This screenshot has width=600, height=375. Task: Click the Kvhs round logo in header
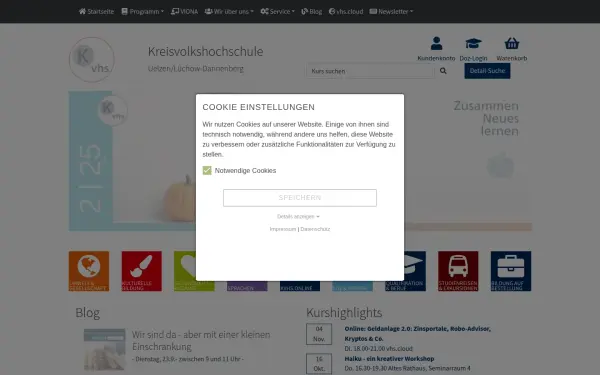coord(92,60)
